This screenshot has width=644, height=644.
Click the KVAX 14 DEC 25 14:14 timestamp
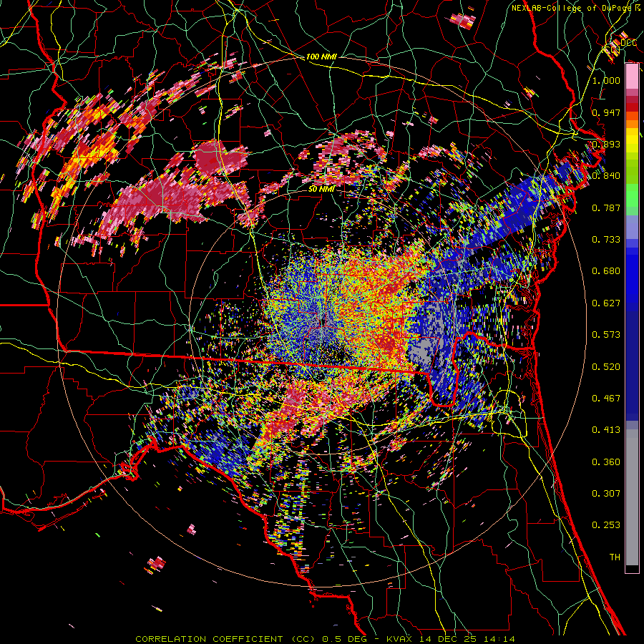coord(451,639)
